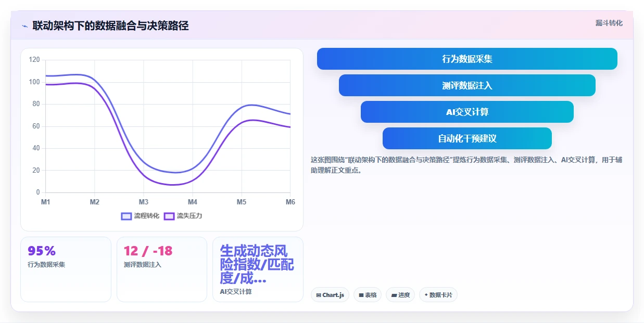Select the AI交叉计算 funnel stage
Viewport: 644px width, 323px height.
point(467,112)
